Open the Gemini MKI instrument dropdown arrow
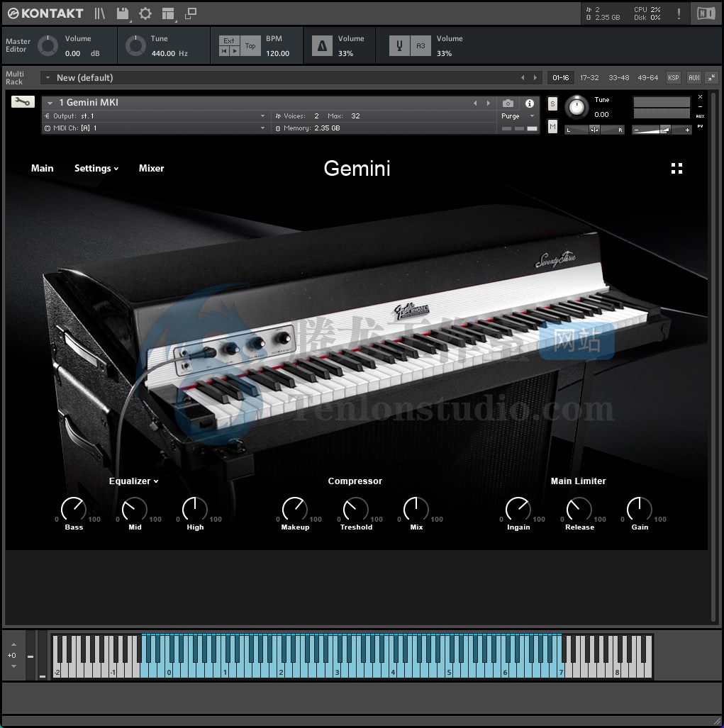This screenshot has width=724, height=728. tap(50, 103)
